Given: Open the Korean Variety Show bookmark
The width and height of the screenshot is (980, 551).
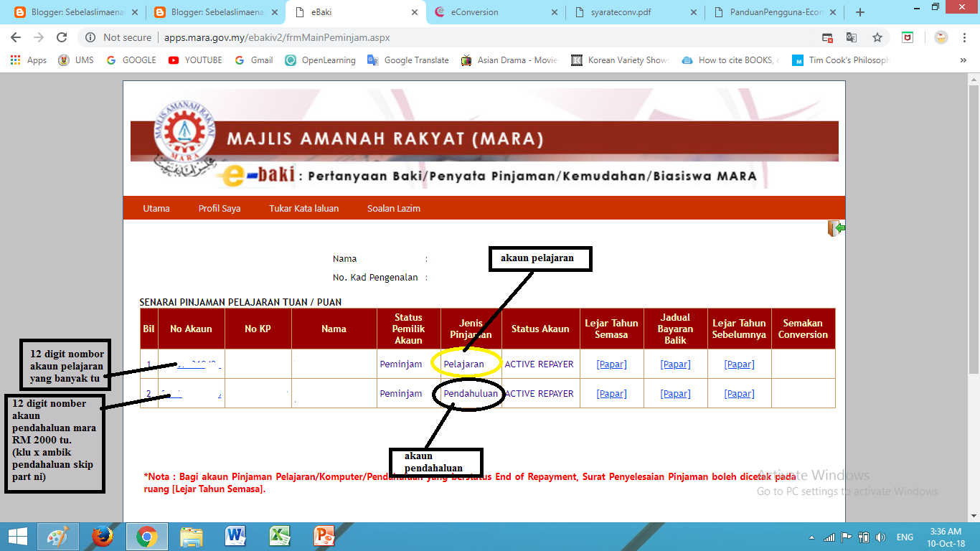Looking at the screenshot, I should click(621, 60).
